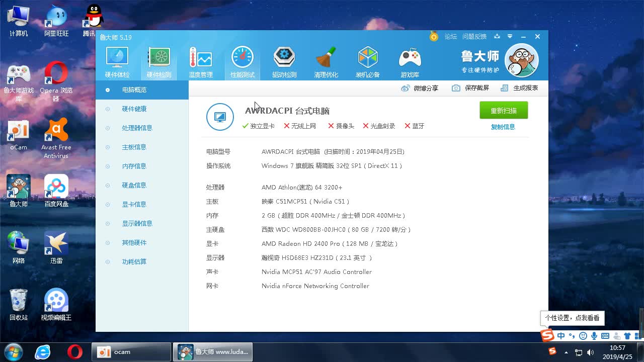Click the 蓝牙 feature indicator

(415, 126)
